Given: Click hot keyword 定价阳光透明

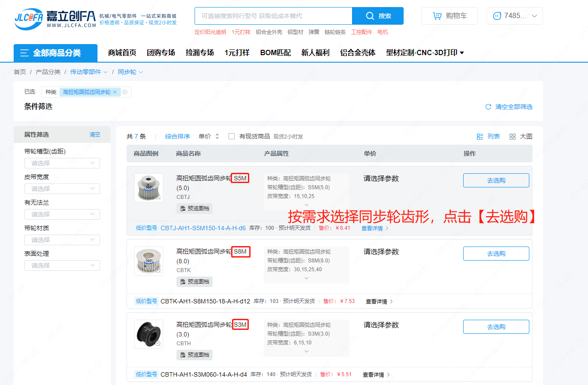Looking at the screenshot, I should pos(210,32).
